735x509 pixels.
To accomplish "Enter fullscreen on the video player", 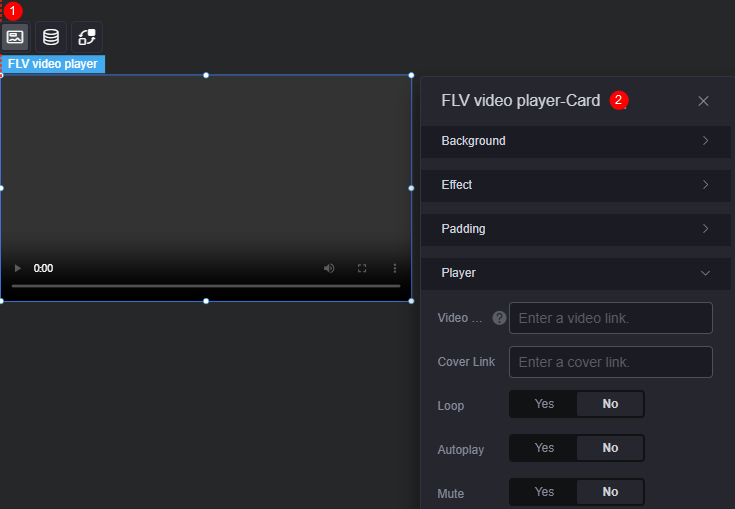I will 362,268.
